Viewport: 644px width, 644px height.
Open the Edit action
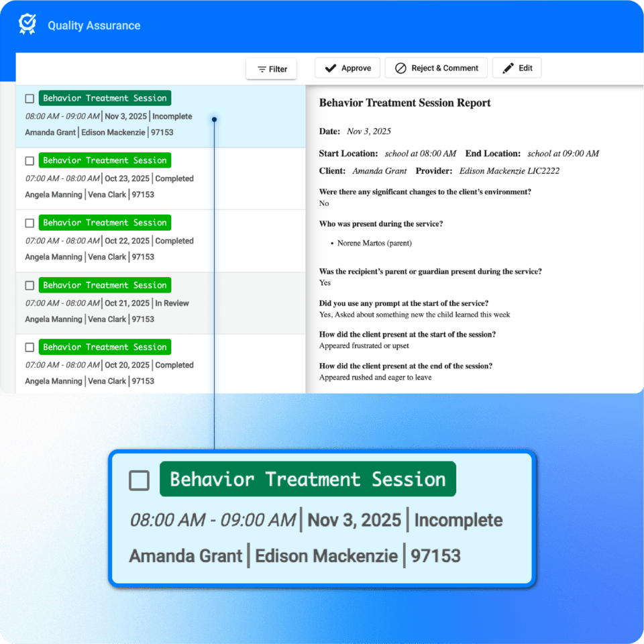coord(517,68)
